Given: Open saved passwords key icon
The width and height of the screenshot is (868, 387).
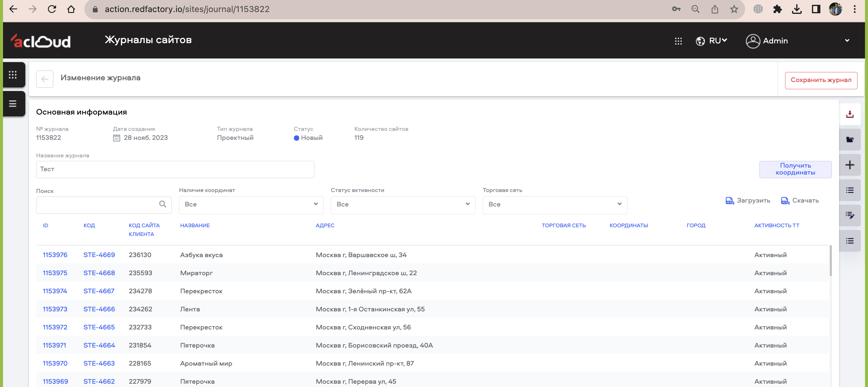Looking at the screenshot, I should 676,9.
